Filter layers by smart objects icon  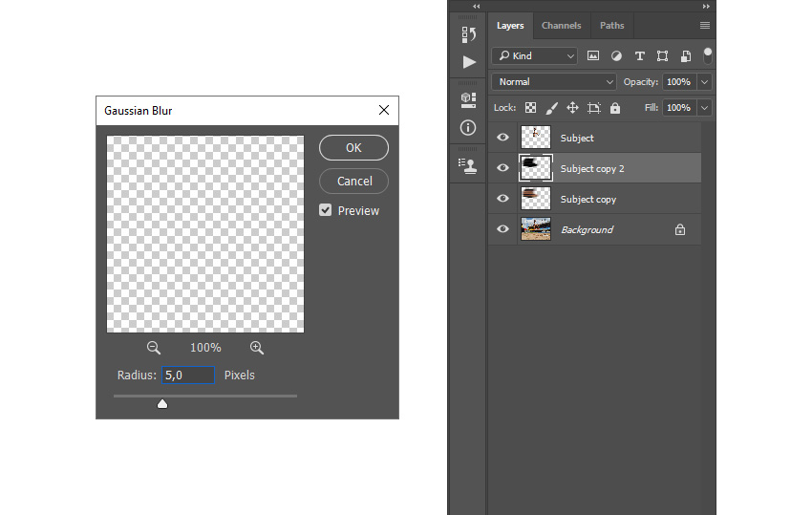686,56
